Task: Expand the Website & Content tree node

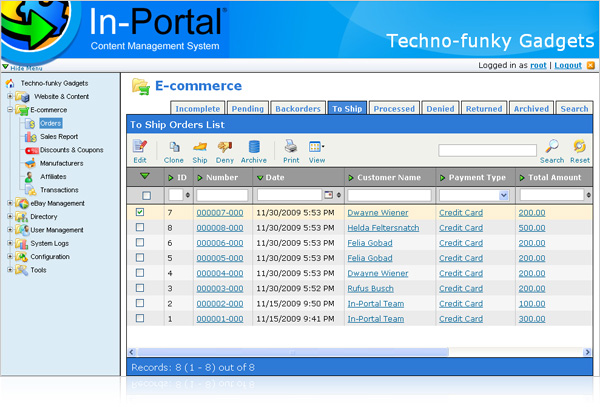Action: (x=10, y=96)
